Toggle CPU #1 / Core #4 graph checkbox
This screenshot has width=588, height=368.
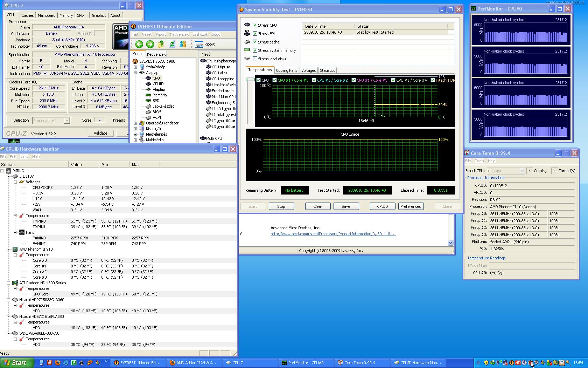pyautogui.click(x=393, y=80)
